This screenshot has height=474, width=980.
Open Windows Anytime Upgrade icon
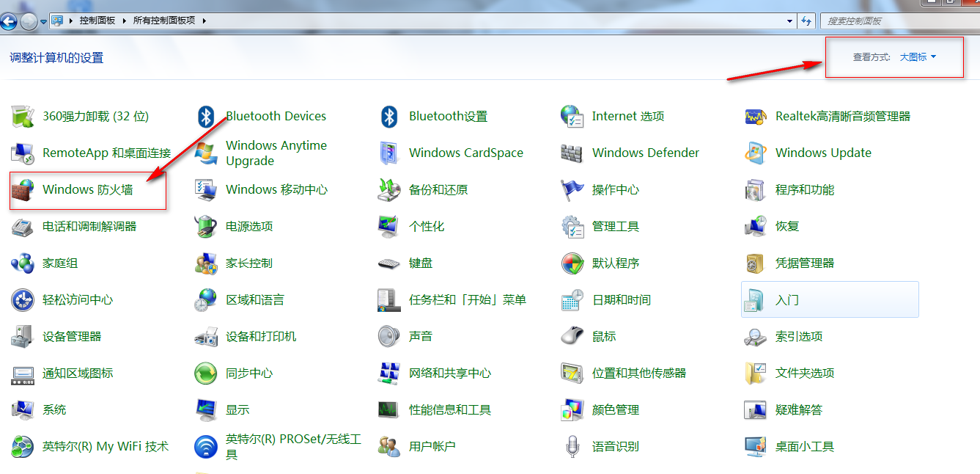pyautogui.click(x=206, y=153)
